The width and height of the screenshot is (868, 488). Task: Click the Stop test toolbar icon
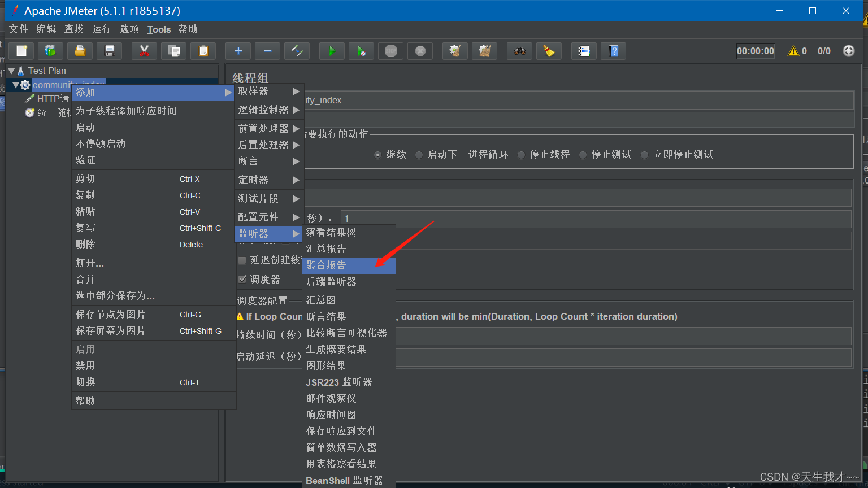[390, 51]
